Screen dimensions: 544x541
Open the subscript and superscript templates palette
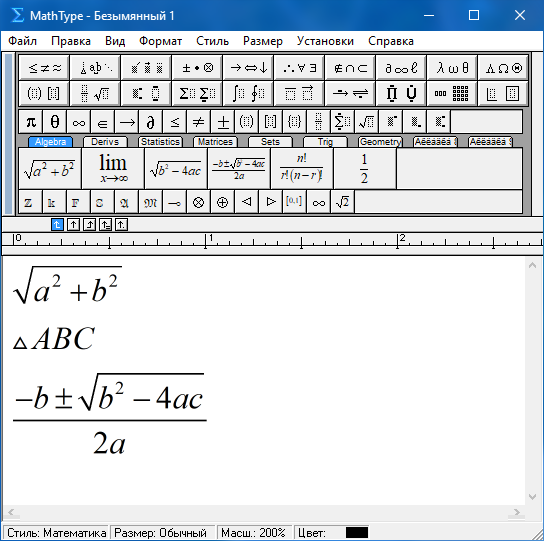(146, 93)
